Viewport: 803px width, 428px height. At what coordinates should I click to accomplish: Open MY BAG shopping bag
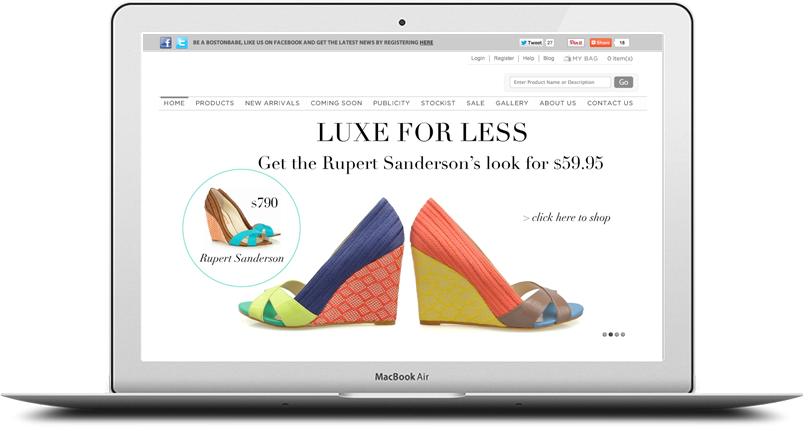581,59
